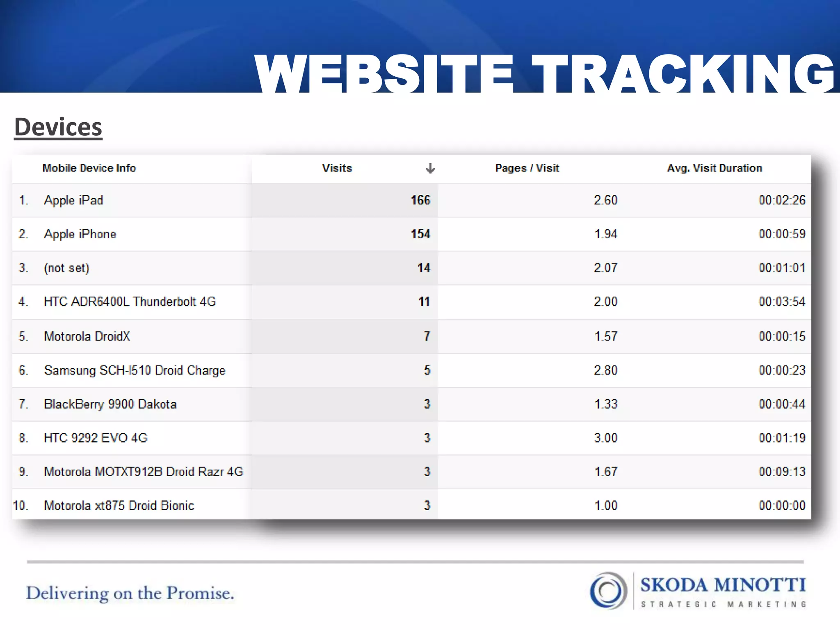This screenshot has width=840, height=630.
Task: Click the 166 visits value
Action: [420, 200]
